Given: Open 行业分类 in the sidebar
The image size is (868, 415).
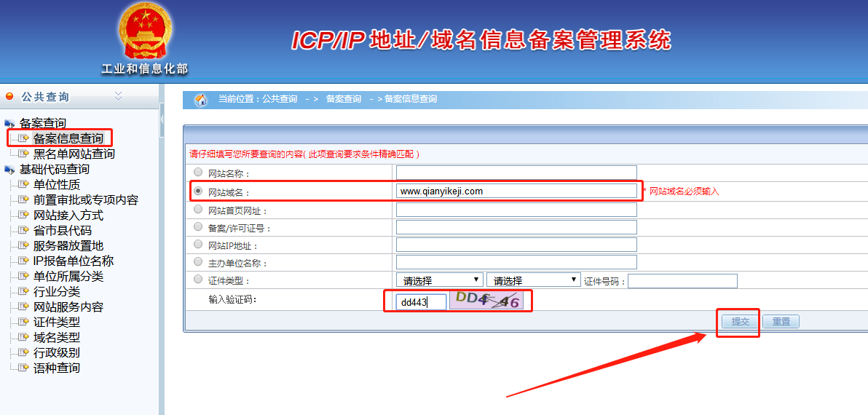Looking at the screenshot, I should click(x=57, y=291).
